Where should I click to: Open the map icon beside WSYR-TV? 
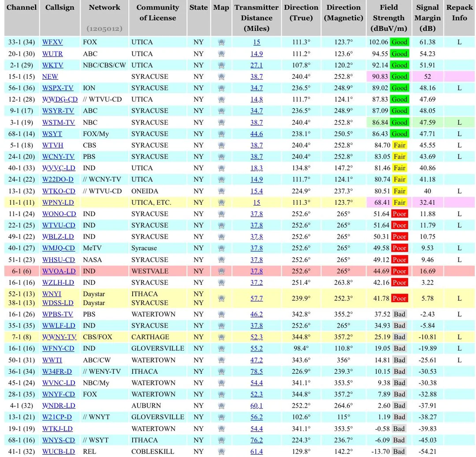tap(221, 111)
